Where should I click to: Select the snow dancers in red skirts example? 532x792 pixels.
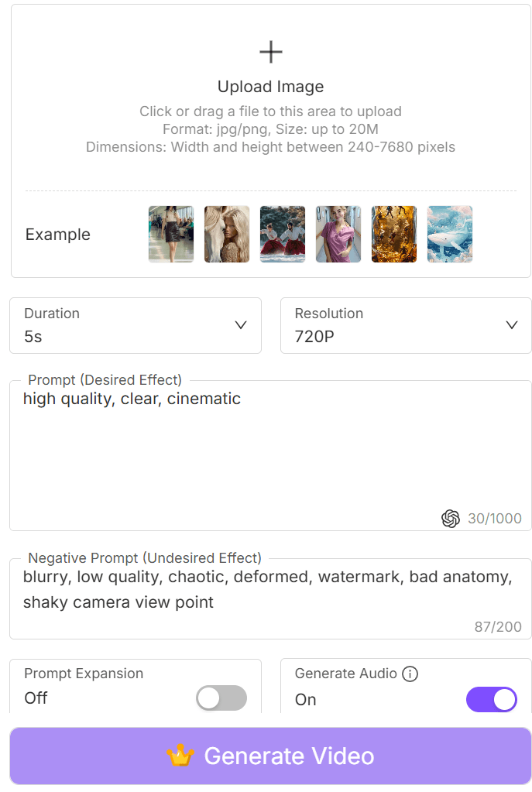[283, 234]
